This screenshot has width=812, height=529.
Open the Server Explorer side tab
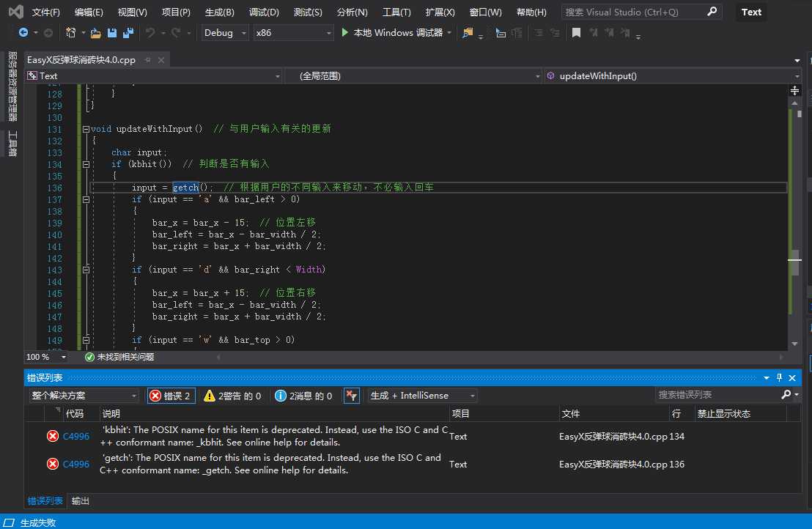click(x=12, y=86)
